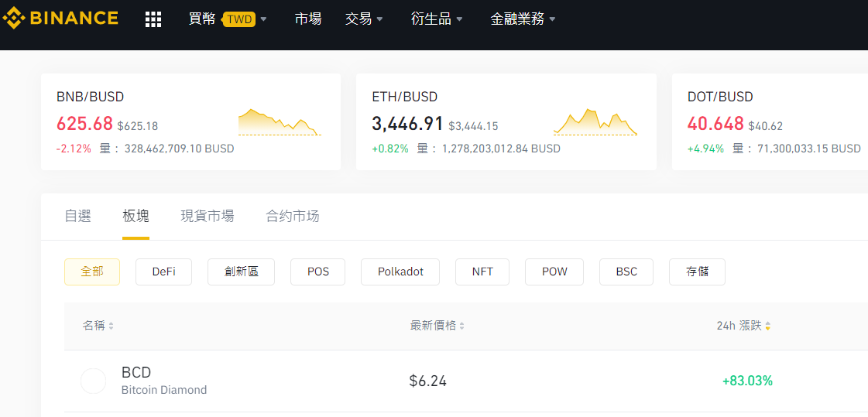Click the 1,278,203,012.84 BUSD volume
868x417 pixels.
pyautogui.click(x=501, y=149)
